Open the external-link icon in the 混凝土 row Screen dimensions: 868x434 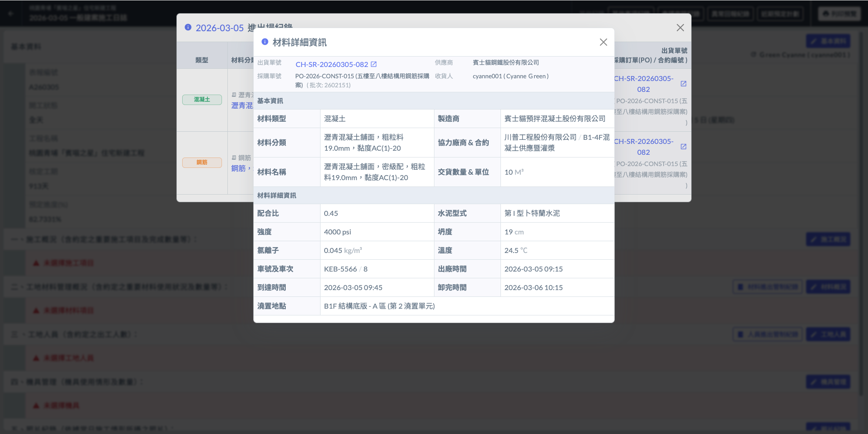[683, 84]
